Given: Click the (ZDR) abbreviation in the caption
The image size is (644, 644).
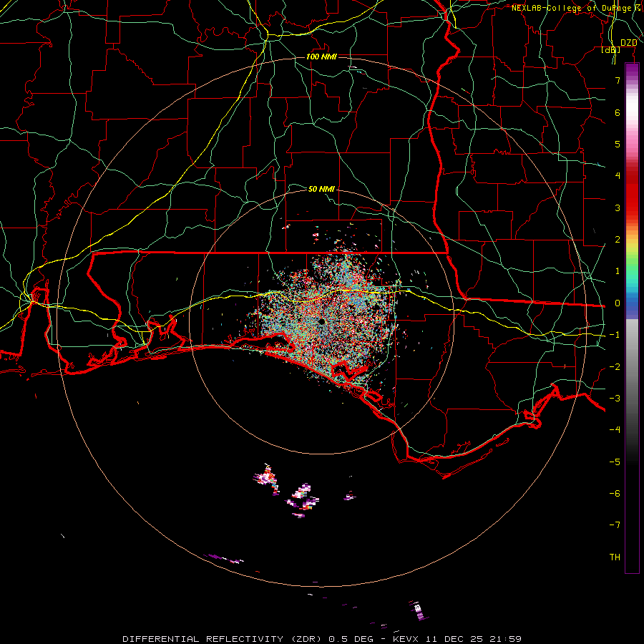Looking at the screenshot, I should pos(308,639).
